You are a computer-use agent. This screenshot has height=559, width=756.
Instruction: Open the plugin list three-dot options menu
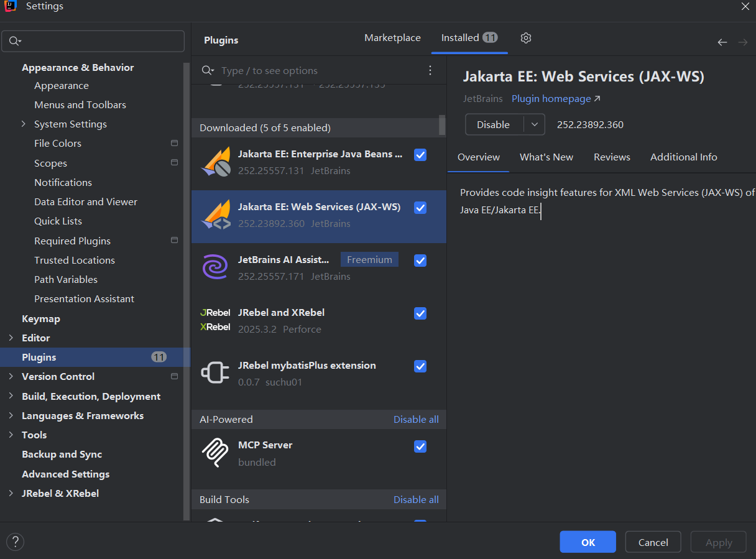click(x=430, y=70)
